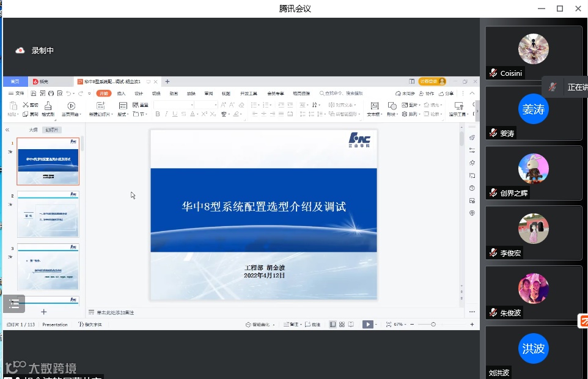Toggle normal view button in status bar
This screenshot has width=588, height=379.
[x=333, y=324]
